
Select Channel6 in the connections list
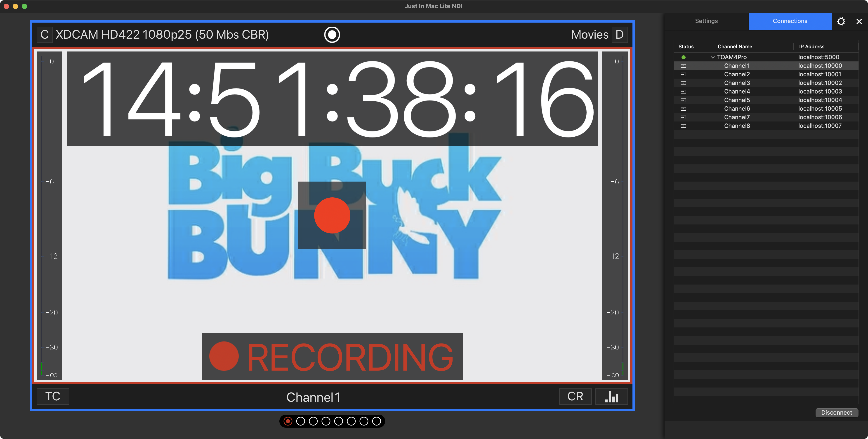766,109
